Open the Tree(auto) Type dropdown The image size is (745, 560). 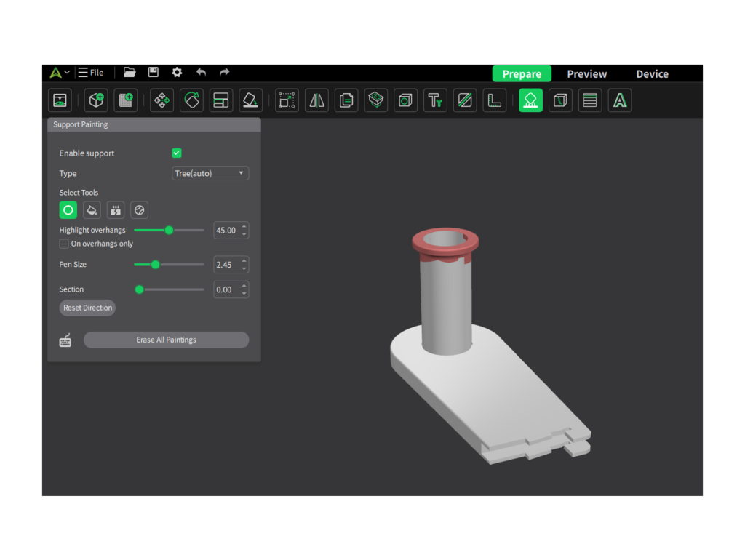pyautogui.click(x=210, y=173)
